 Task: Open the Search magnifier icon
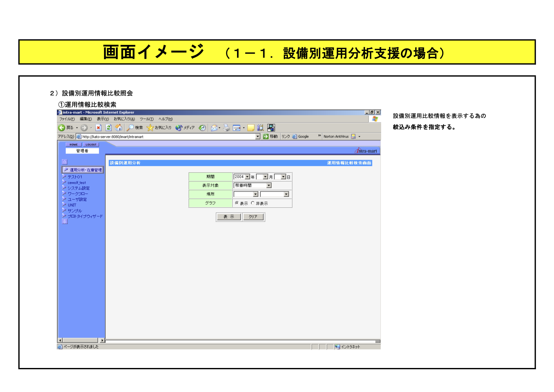pyautogui.click(x=130, y=128)
